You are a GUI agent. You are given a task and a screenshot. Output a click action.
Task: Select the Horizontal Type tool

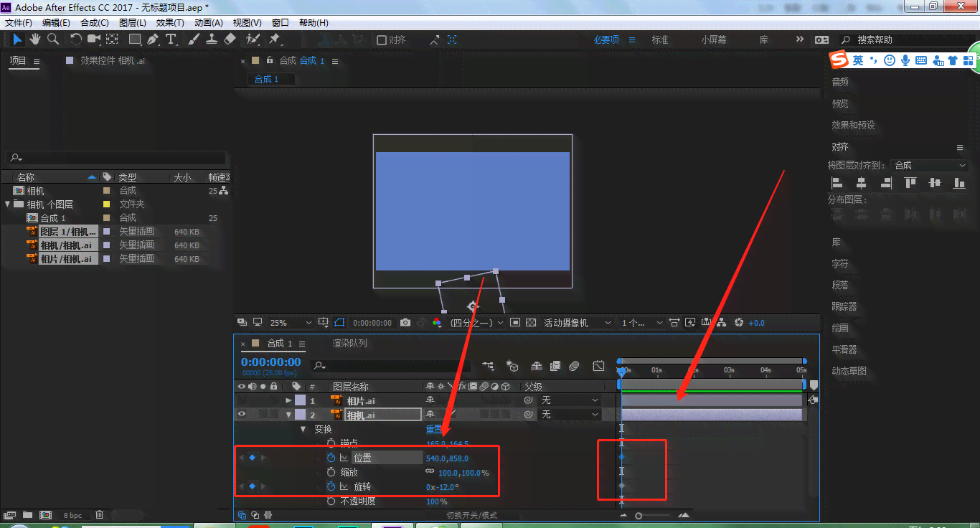171,39
